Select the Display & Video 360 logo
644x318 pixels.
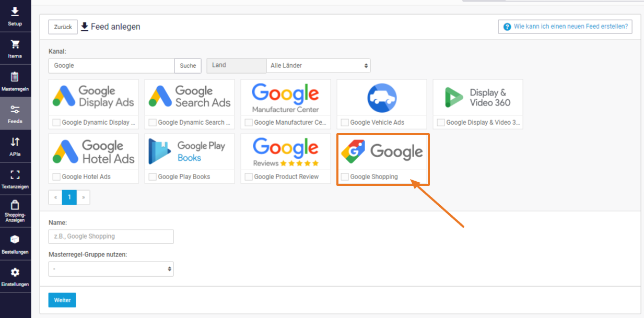[478, 97]
